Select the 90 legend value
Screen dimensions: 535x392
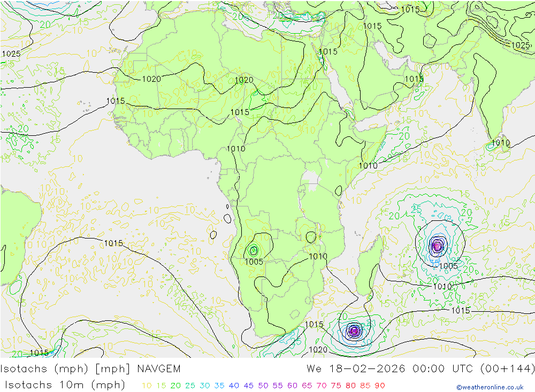[380, 386]
